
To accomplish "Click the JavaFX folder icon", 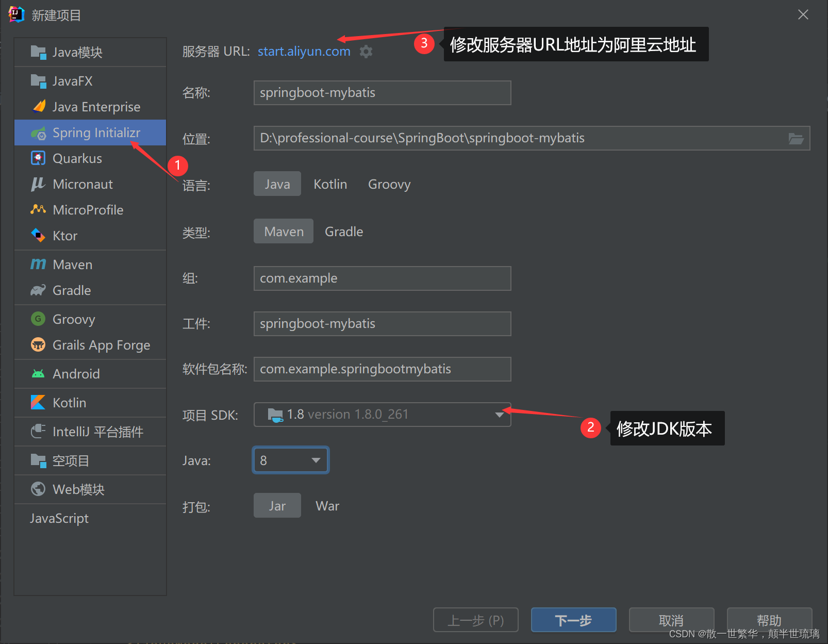I will (38, 81).
